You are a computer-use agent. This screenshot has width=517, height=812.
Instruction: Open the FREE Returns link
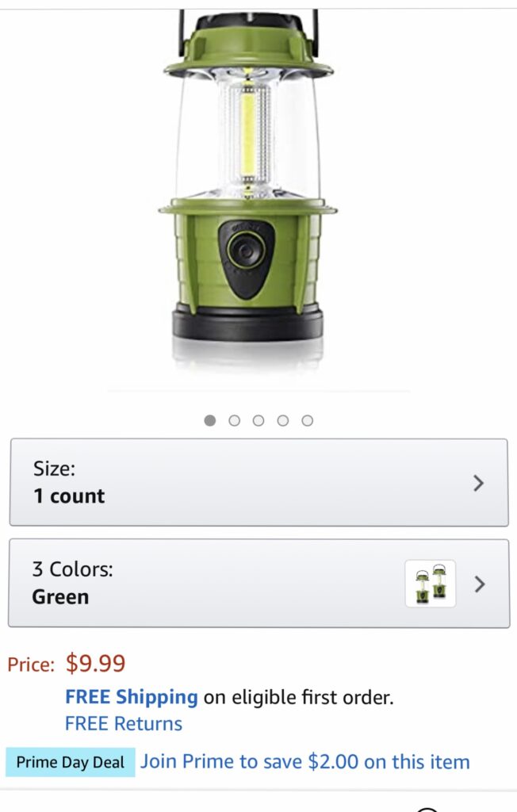click(x=123, y=723)
